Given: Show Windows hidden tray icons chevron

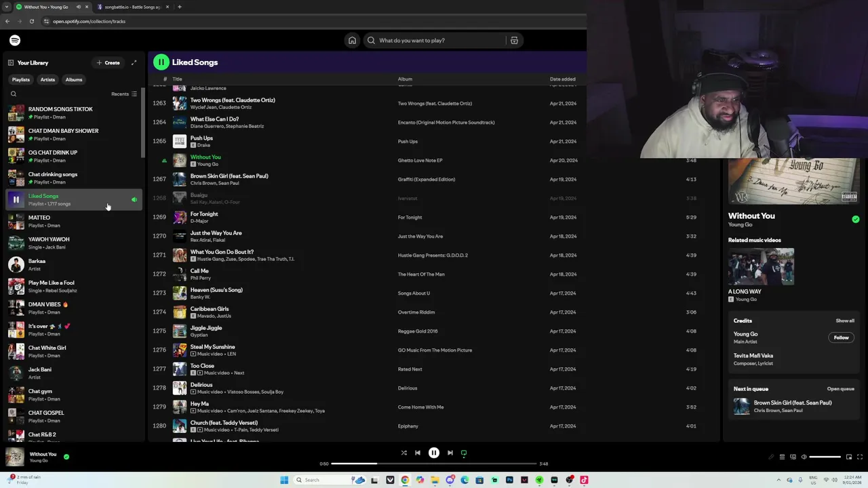Looking at the screenshot, I should [x=778, y=480].
